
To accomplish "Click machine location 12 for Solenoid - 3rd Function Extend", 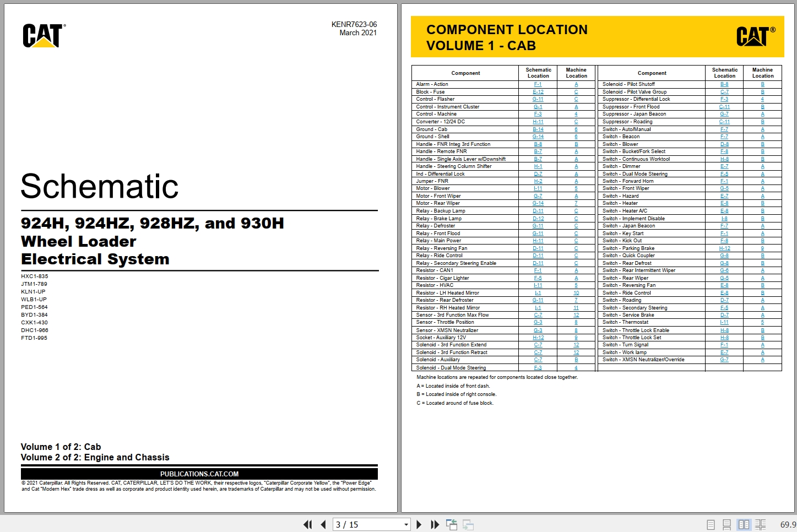I will click(x=576, y=345).
